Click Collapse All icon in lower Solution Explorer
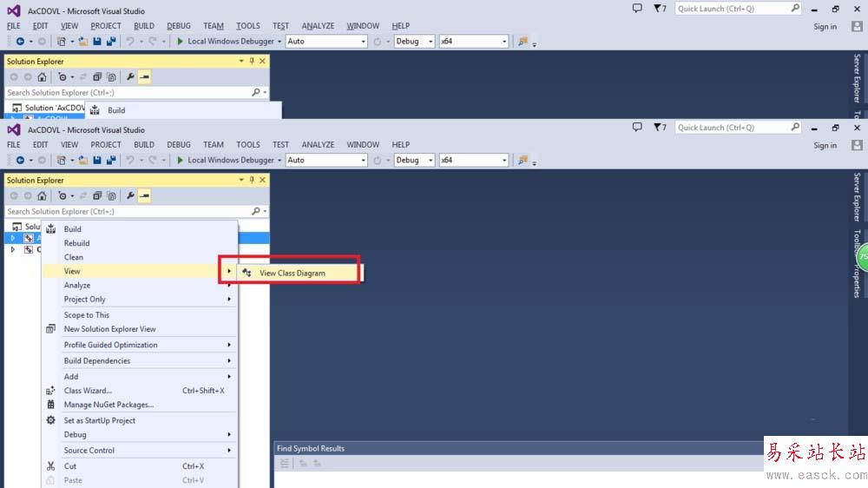Screen dimensions: 868x488 point(97,195)
